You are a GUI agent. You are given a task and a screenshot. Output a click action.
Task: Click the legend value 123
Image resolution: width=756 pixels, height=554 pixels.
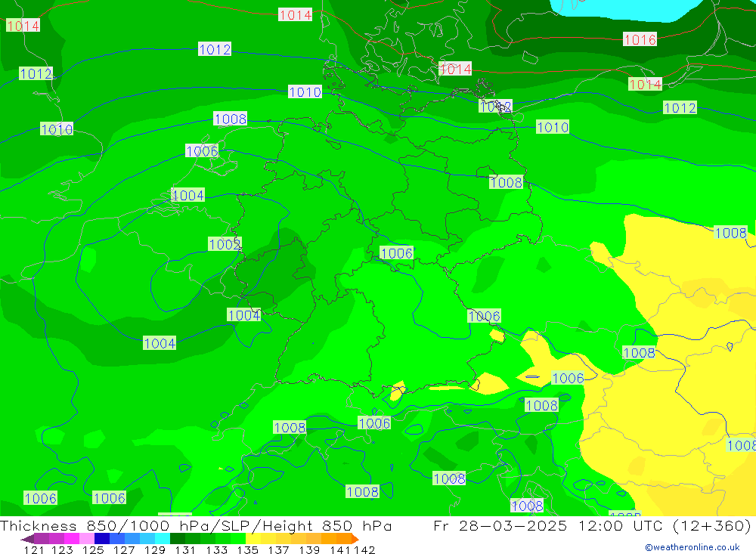[62, 549]
